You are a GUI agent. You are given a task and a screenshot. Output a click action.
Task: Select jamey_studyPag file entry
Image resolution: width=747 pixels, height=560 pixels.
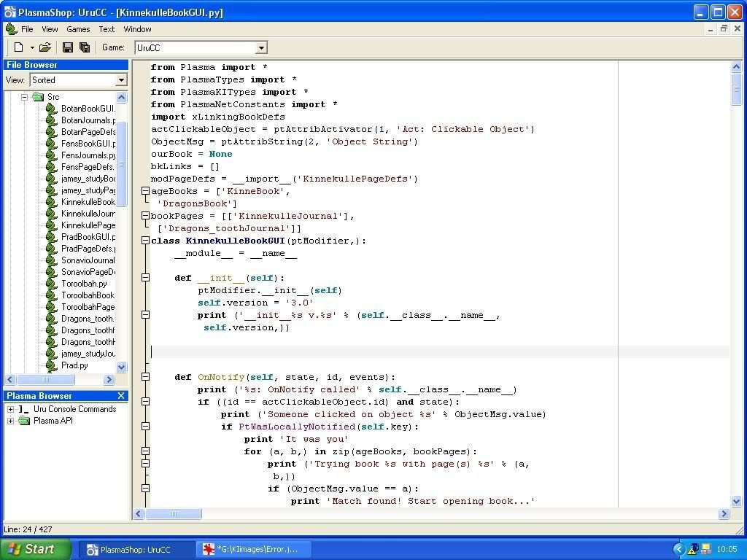pos(88,190)
